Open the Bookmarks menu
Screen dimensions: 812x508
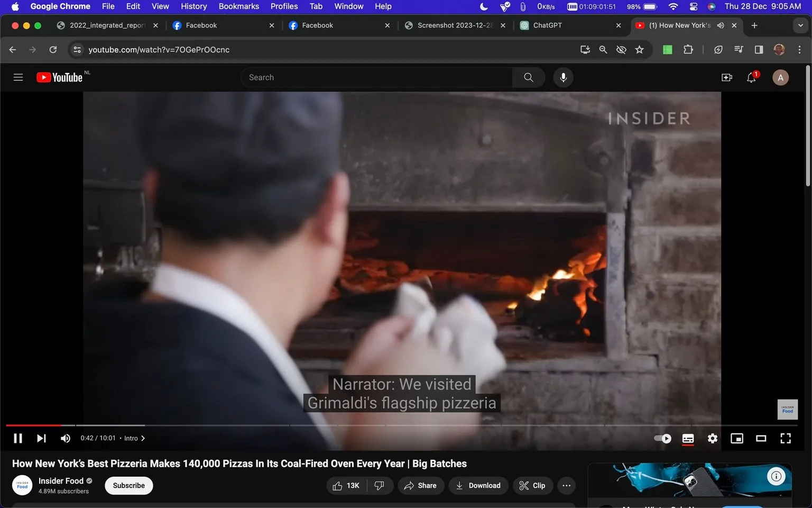[x=238, y=6]
